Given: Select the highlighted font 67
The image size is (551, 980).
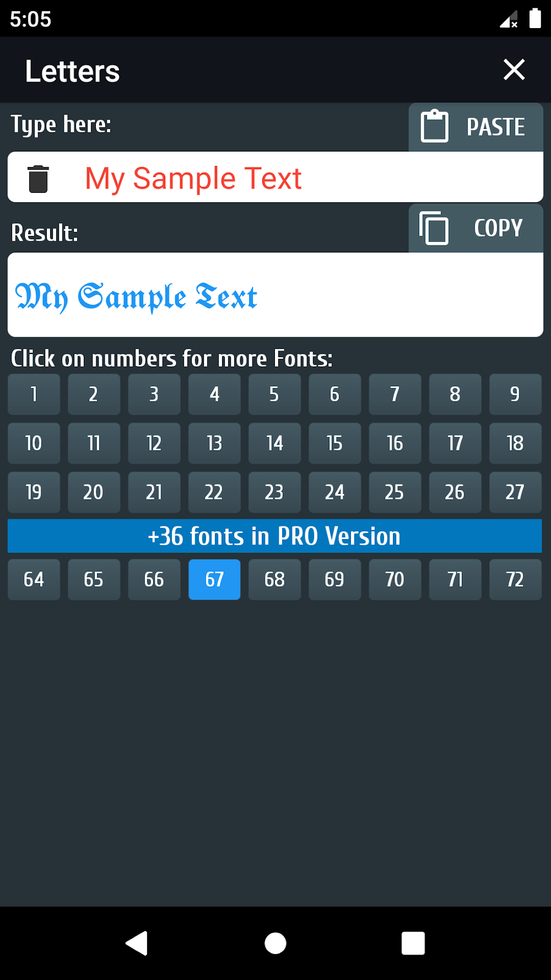Looking at the screenshot, I should click(x=214, y=579).
